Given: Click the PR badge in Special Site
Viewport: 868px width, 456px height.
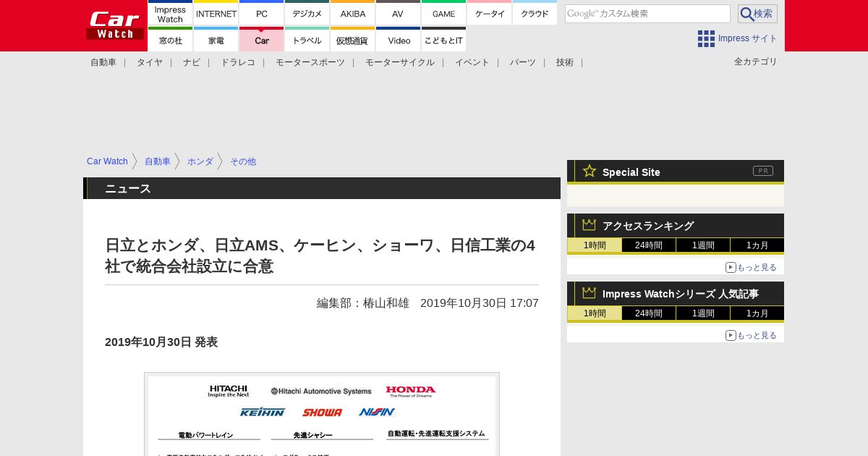Looking at the screenshot, I should tap(763, 171).
